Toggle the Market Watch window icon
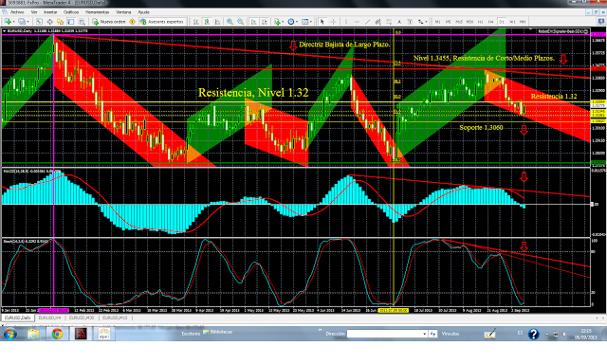Viewport: 607px width, 364px height. (39, 22)
